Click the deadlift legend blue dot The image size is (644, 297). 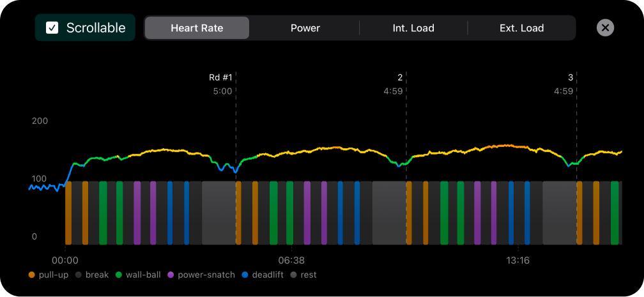(245, 275)
